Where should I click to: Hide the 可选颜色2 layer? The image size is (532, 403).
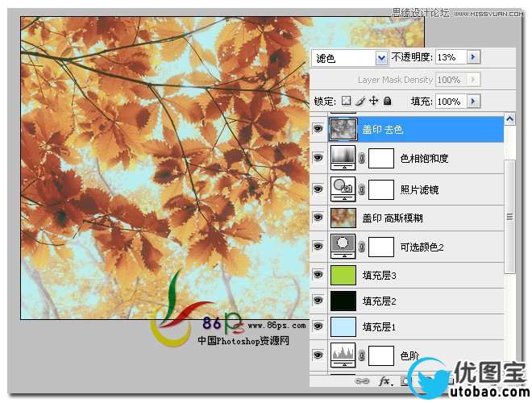click(x=318, y=246)
